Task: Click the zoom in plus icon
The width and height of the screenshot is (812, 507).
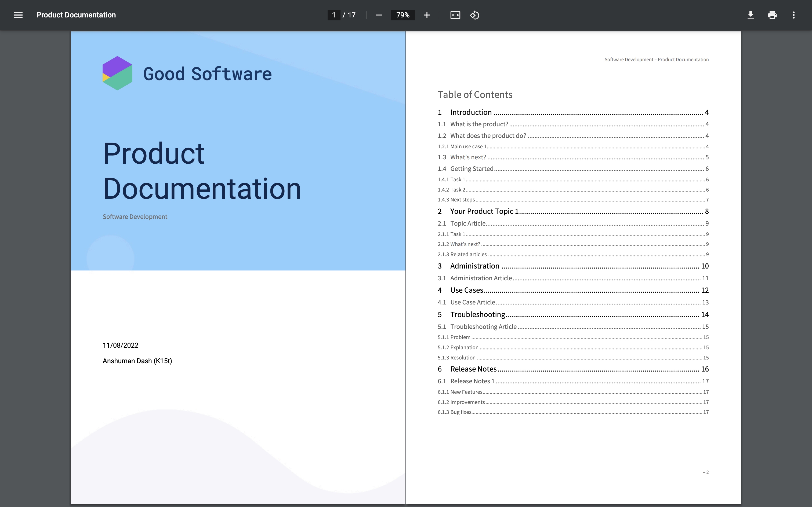Action: coord(427,15)
